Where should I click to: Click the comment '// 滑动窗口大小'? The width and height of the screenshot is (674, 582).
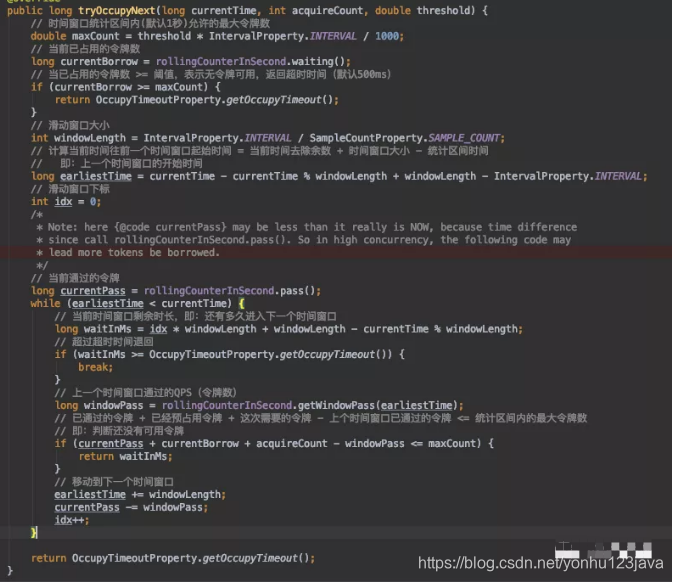click(70, 126)
